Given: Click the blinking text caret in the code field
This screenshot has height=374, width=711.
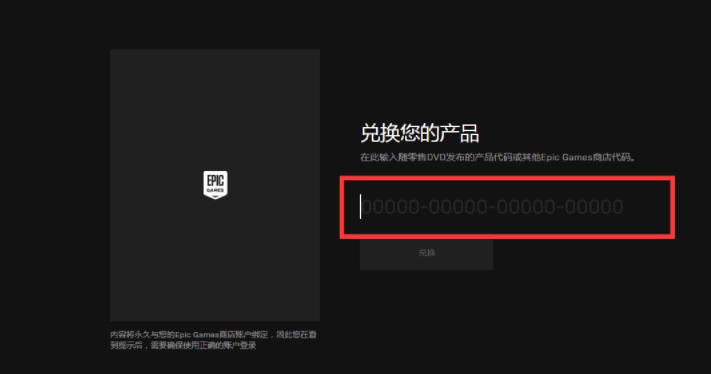Looking at the screenshot, I should 360,207.
